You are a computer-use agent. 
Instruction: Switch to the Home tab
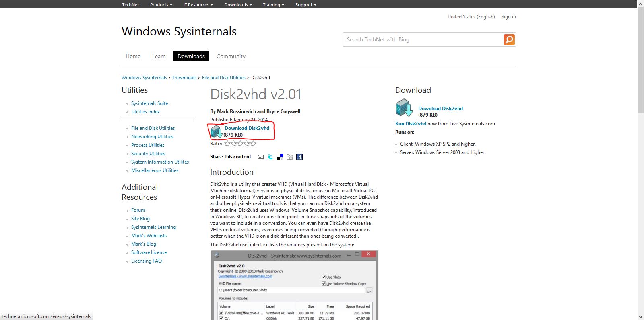133,56
